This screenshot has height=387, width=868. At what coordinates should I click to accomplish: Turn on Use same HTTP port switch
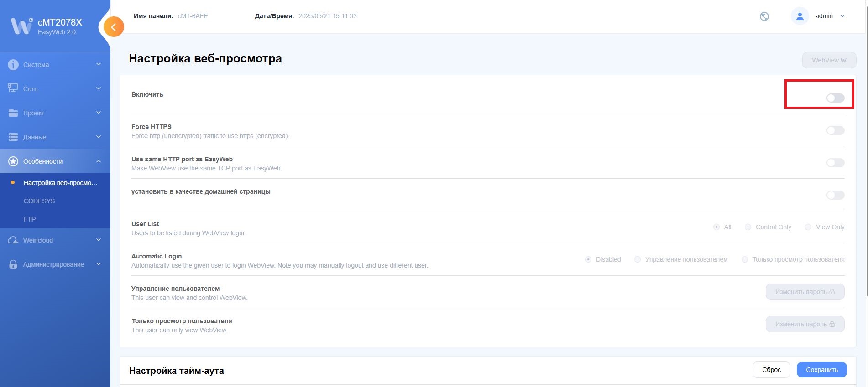click(x=835, y=163)
